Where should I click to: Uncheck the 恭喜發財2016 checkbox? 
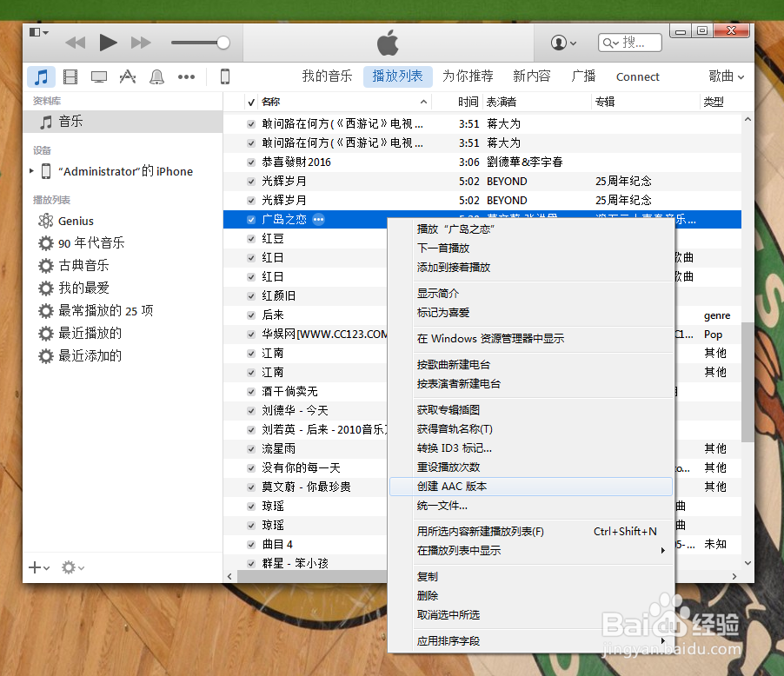[x=251, y=162]
